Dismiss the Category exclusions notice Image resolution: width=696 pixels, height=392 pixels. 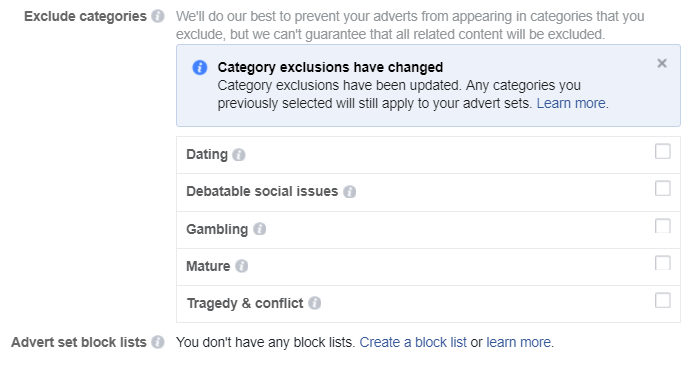(x=662, y=63)
